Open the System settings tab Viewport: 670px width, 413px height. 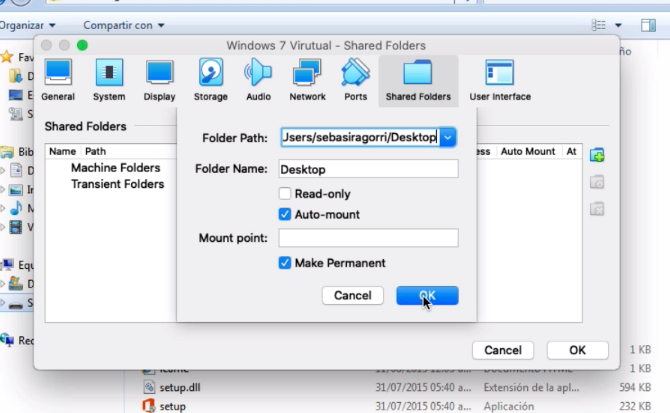[x=109, y=80]
